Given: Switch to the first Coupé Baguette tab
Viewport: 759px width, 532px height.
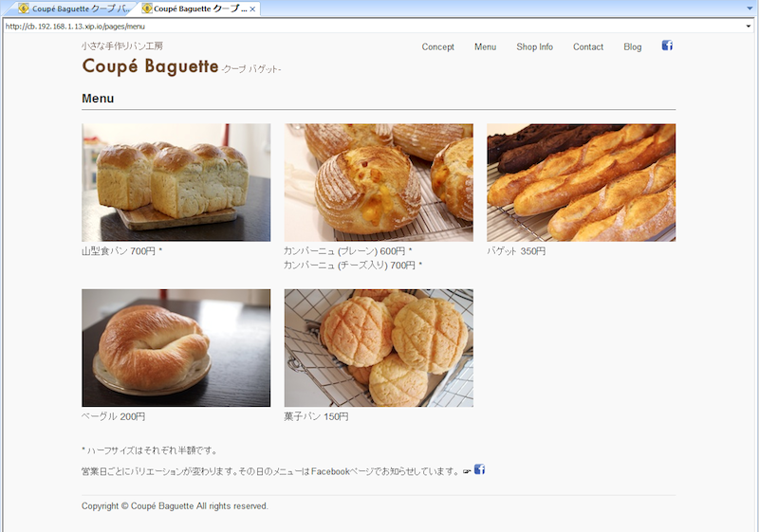Looking at the screenshot, I should click(x=75, y=9).
